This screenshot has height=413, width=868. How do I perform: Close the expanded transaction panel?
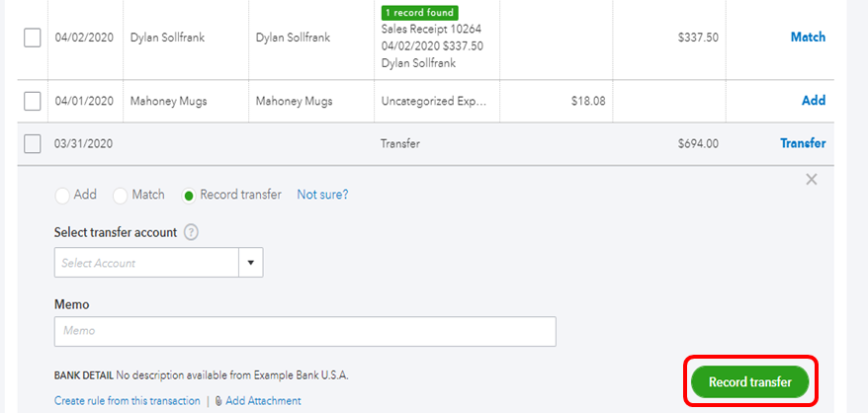(x=812, y=180)
